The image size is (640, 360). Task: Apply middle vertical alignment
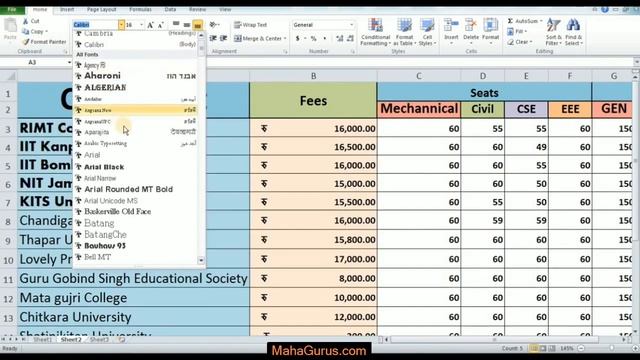click(187, 24)
